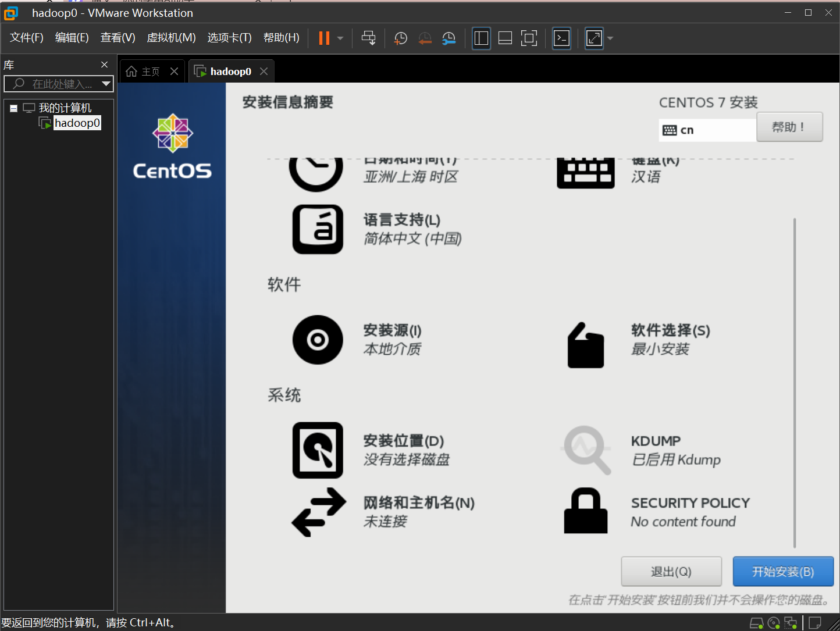This screenshot has width=840, height=631.
Task: Click the stretch guest display icon
Action: [x=594, y=38]
